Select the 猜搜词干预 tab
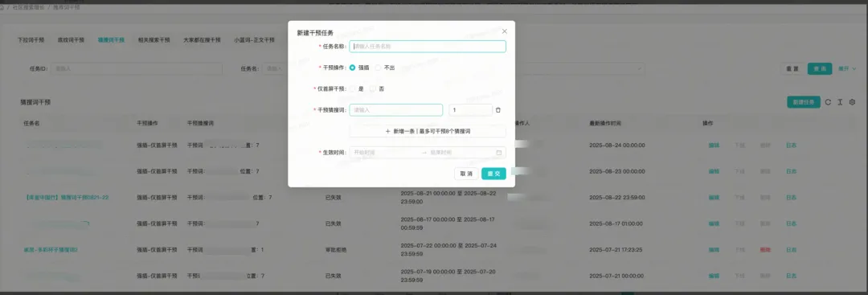This screenshot has width=868, height=295. [x=111, y=40]
